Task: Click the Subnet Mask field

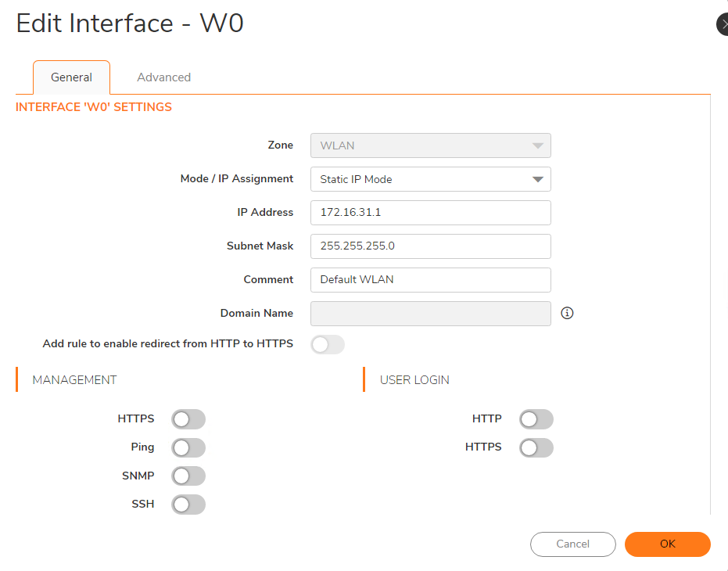Action: pos(431,246)
